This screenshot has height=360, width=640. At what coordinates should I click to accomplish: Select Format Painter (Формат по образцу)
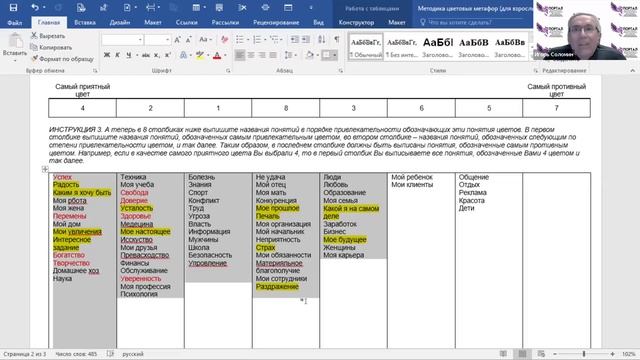62,59
